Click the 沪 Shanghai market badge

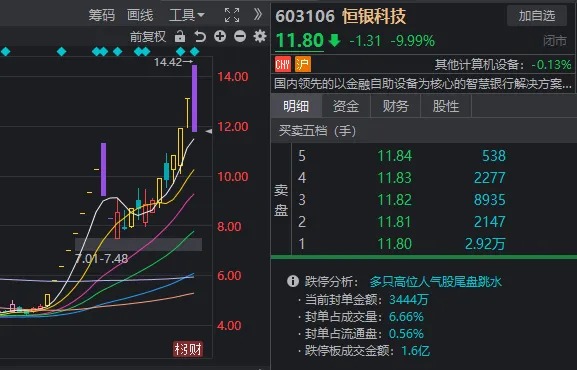[x=303, y=64]
